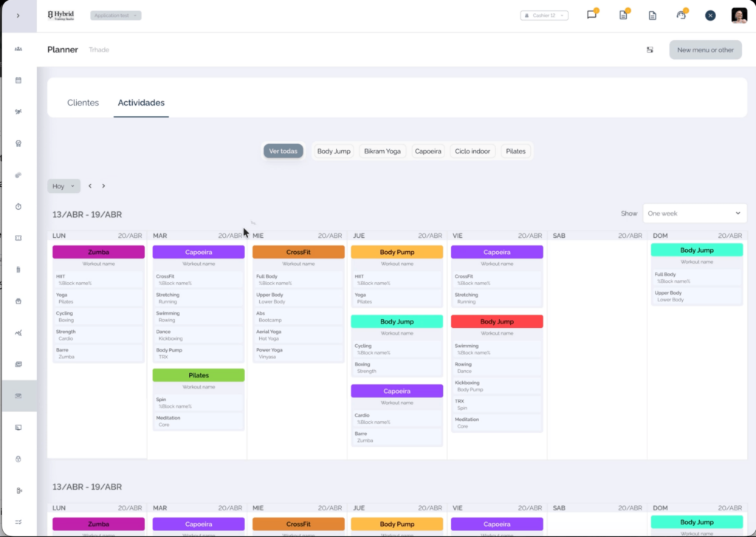Viewport: 756px width, 537px height.
Task: Open the orange CrossFit class on Wednesday
Action: tap(298, 252)
